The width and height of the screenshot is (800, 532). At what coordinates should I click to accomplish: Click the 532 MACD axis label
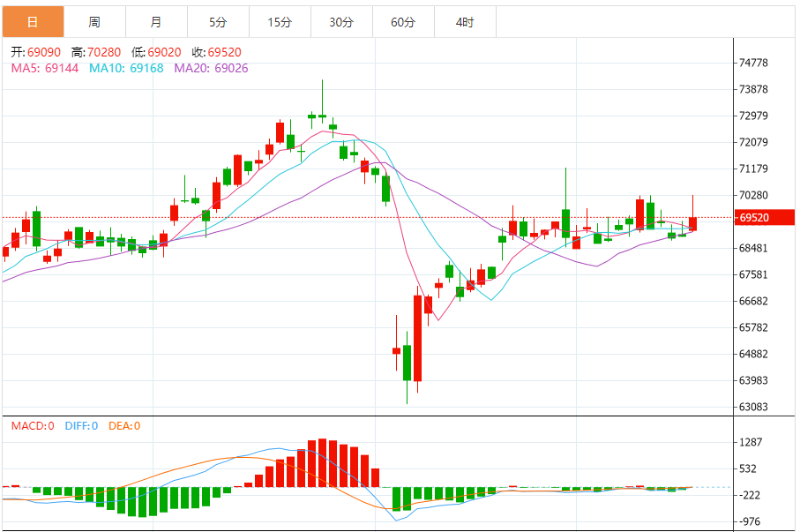click(x=748, y=468)
